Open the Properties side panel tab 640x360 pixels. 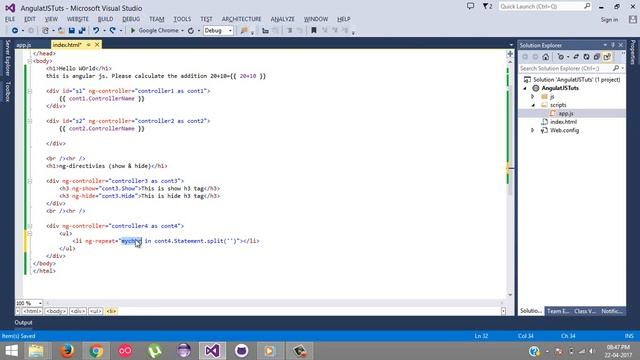tap(633, 52)
